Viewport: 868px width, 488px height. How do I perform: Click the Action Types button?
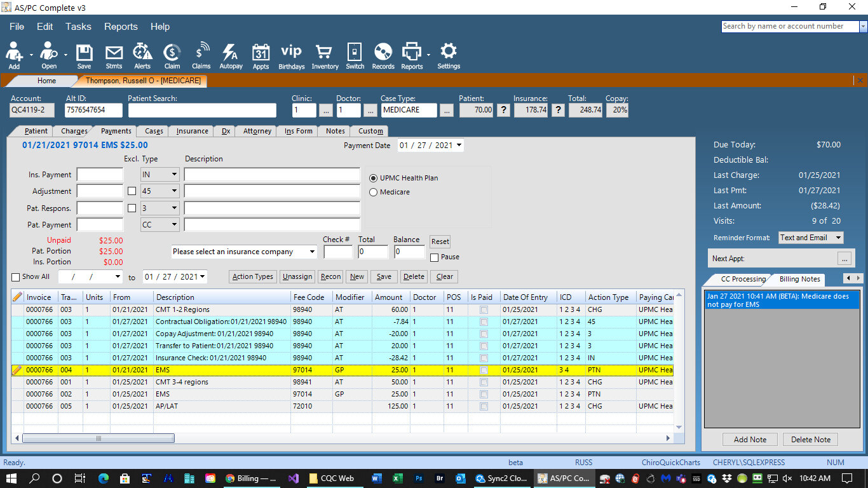(252, 276)
